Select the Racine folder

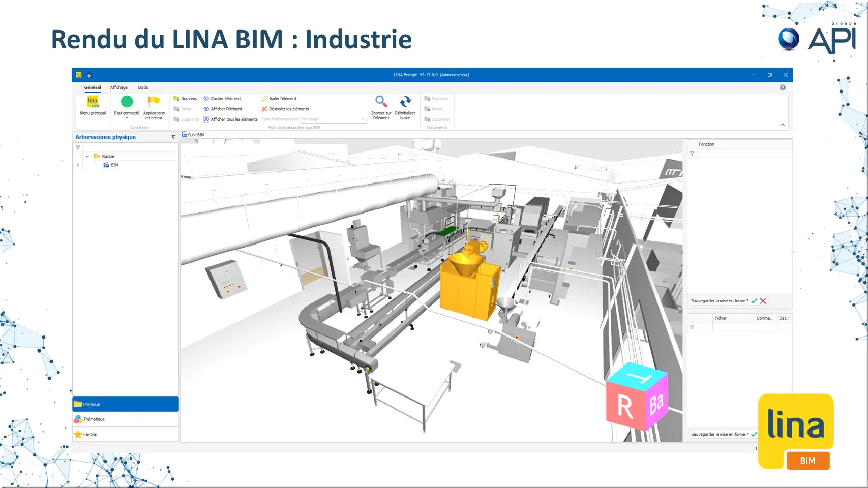(x=104, y=156)
